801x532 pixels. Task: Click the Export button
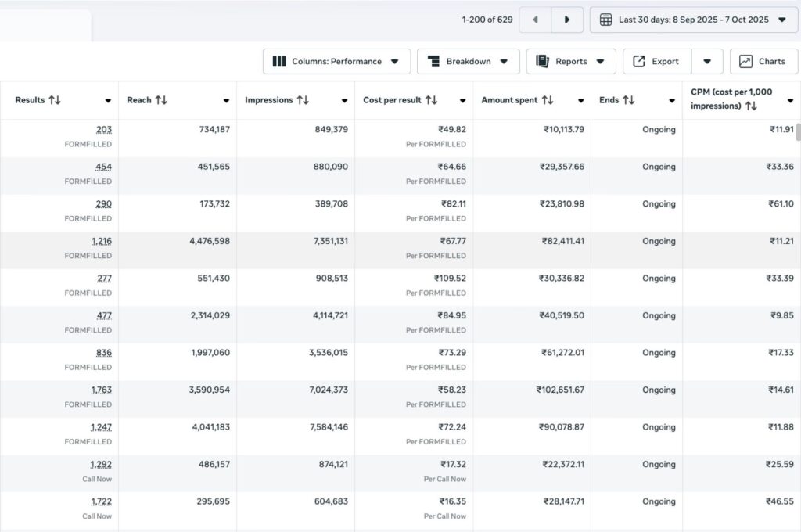tap(656, 62)
